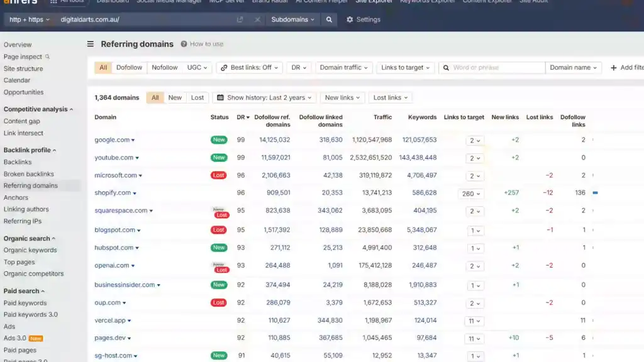The image size is (644, 362).
Task: Select the All link type filter
Action: click(103, 68)
